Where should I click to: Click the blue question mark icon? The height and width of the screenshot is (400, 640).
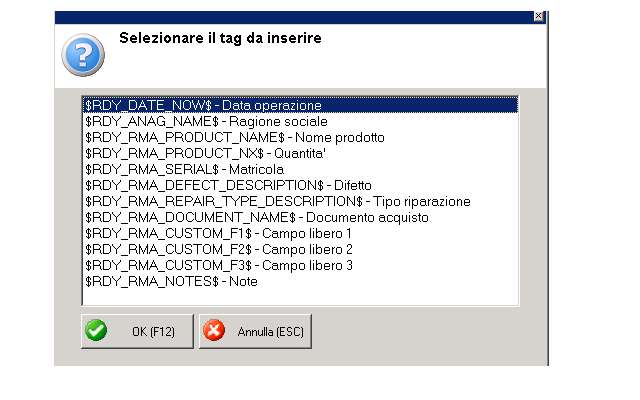(x=83, y=53)
